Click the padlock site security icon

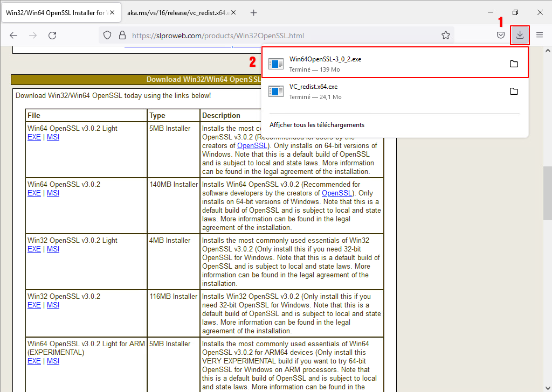[x=122, y=35]
